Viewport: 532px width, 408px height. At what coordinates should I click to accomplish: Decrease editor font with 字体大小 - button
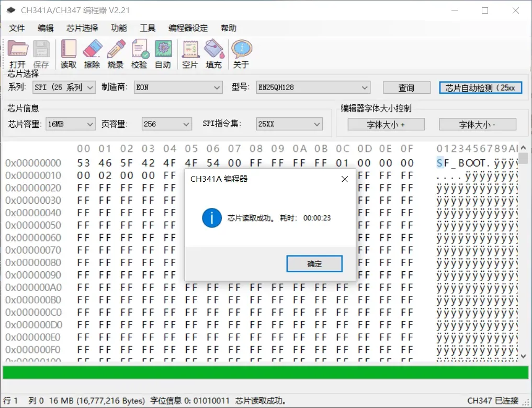click(x=478, y=124)
